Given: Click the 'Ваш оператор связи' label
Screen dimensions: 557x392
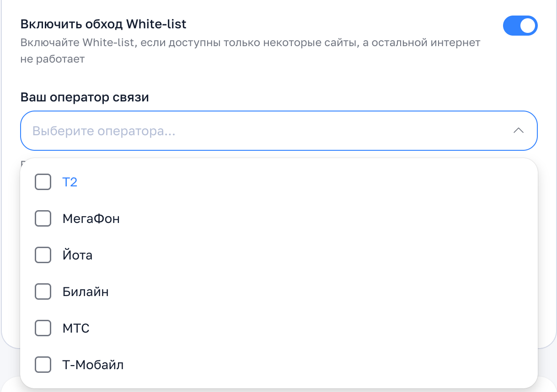Looking at the screenshot, I should [x=85, y=97].
